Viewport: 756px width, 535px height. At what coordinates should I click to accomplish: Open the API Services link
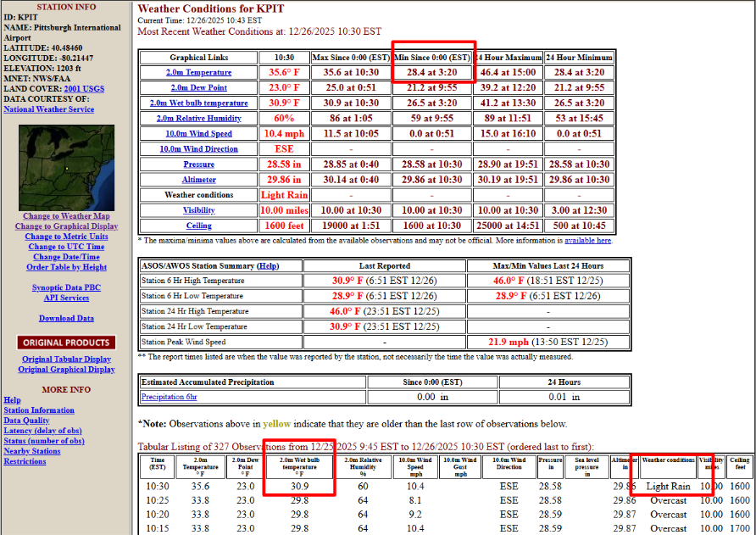click(67, 298)
